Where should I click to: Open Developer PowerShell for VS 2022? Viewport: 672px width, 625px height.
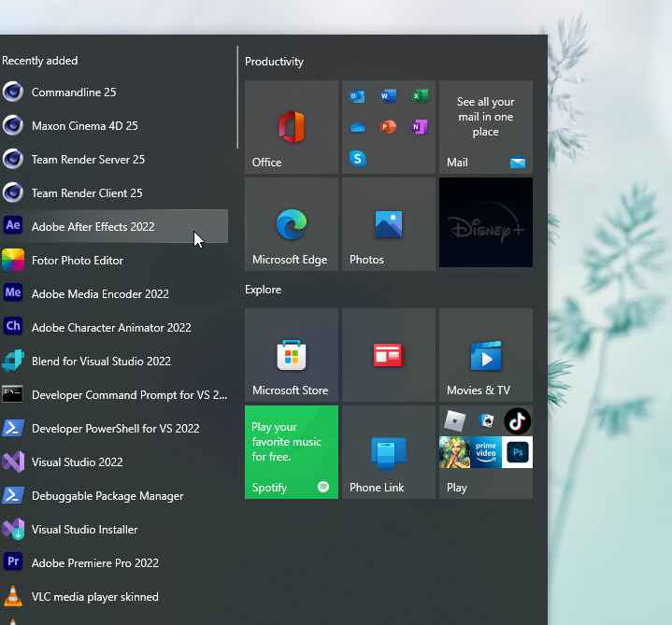click(114, 429)
